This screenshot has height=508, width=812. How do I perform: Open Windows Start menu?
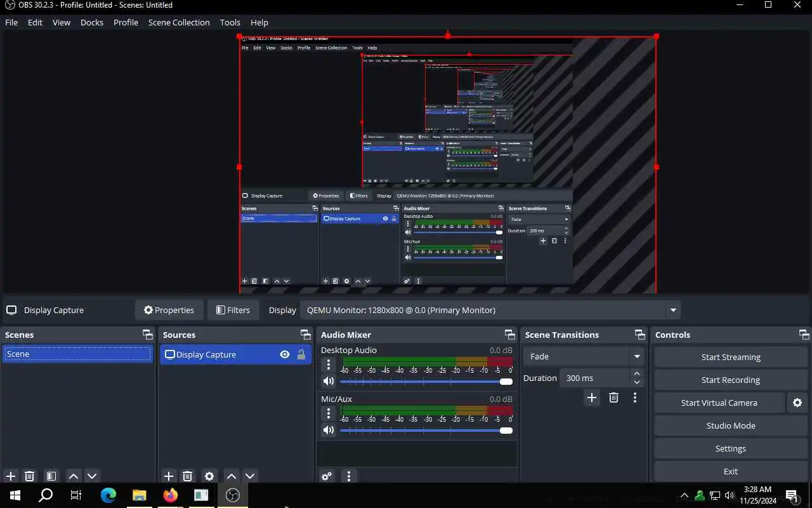click(x=15, y=495)
